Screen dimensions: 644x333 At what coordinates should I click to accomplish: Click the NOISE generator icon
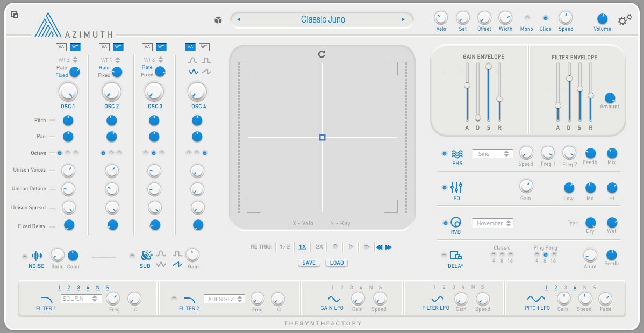point(35,257)
